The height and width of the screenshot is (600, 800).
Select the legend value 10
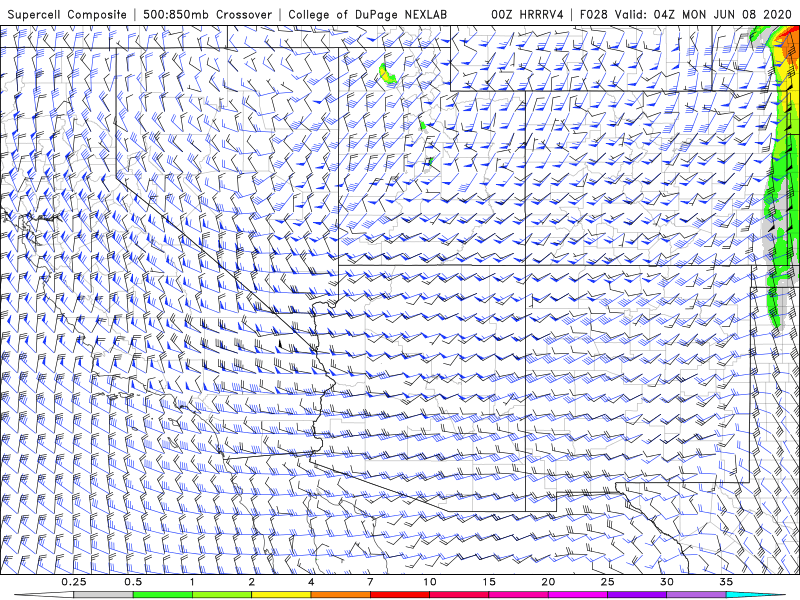pos(430,582)
